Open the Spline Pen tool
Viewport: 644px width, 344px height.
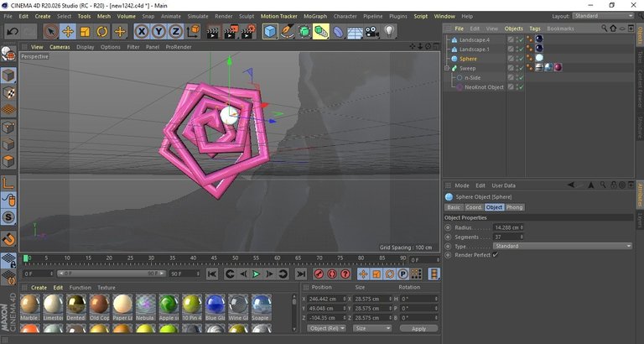click(287, 32)
